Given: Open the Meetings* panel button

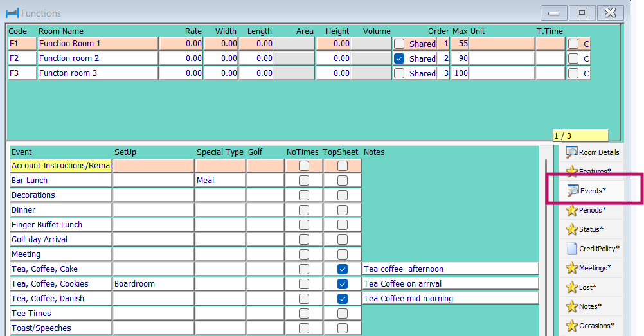Looking at the screenshot, I should click(x=592, y=268).
